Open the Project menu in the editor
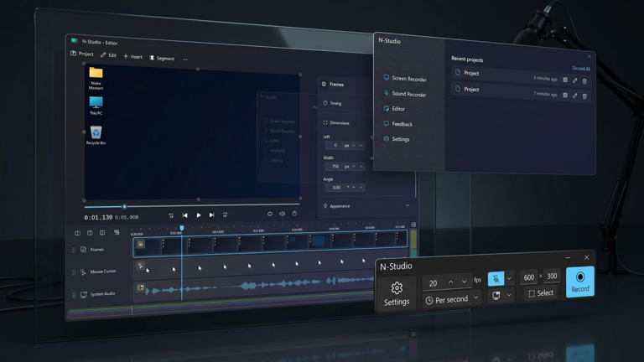644x362 pixels. point(82,54)
